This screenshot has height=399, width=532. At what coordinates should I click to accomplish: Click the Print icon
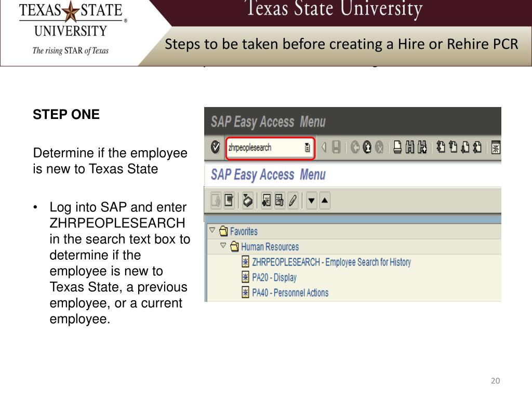tap(397, 147)
